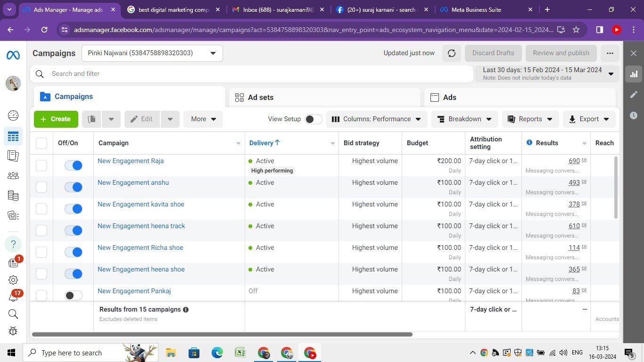
Task: Toggle the View Setup switch
Action: point(313,119)
